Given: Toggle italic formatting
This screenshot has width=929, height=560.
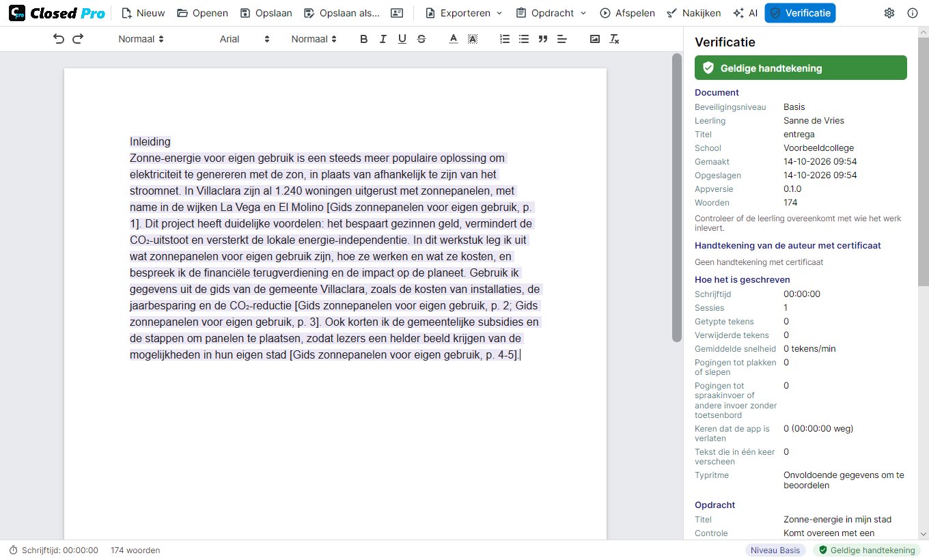Looking at the screenshot, I should [383, 39].
